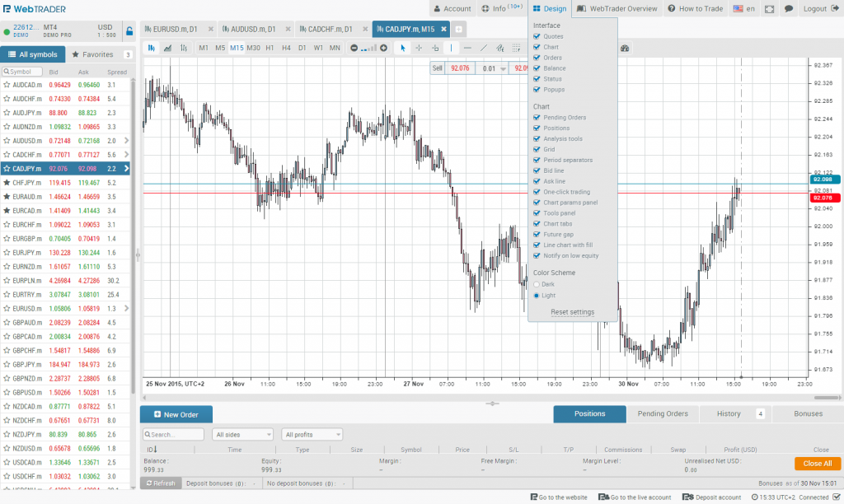Uncheck the Popups interface checkbox
Viewport: 844px width, 504px height.
click(537, 90)
